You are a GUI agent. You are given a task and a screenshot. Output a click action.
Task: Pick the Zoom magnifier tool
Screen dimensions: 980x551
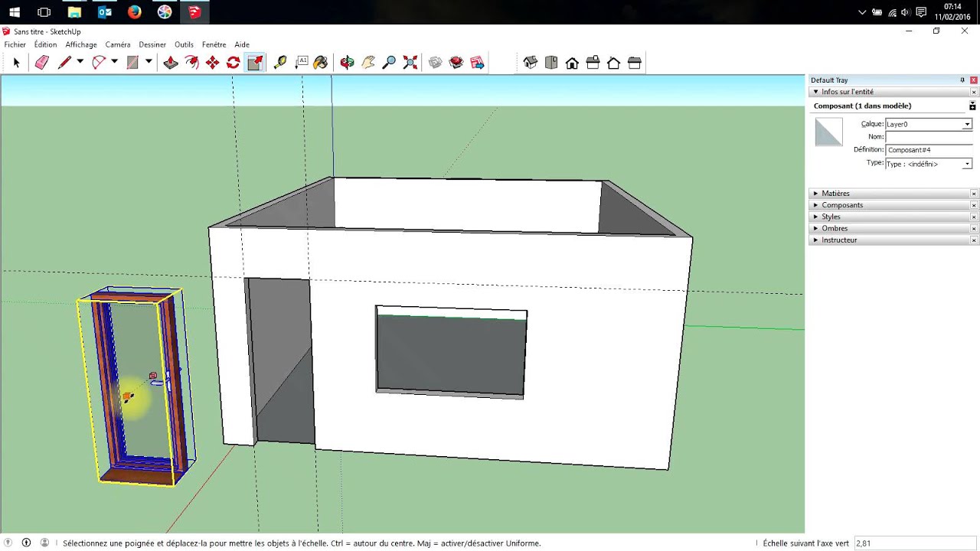[389, 63]
